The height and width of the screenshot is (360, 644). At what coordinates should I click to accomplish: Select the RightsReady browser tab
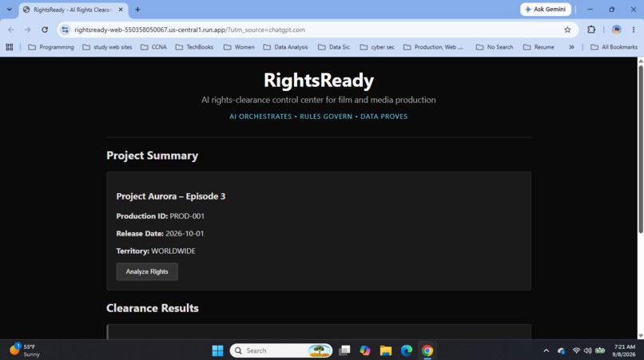tap(73, 10)
